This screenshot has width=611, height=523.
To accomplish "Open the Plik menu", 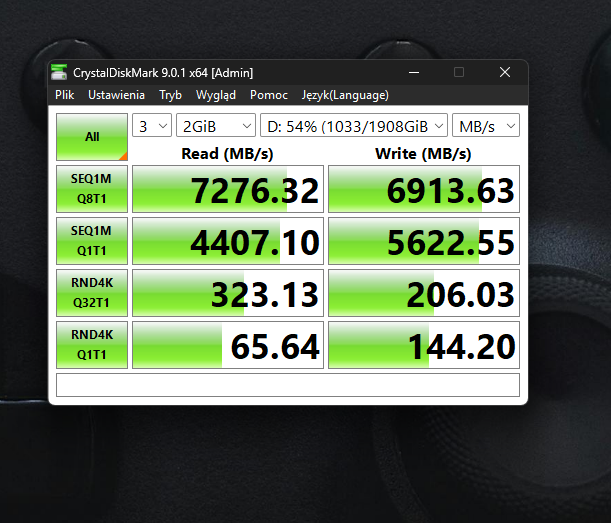I will [64, 95].
